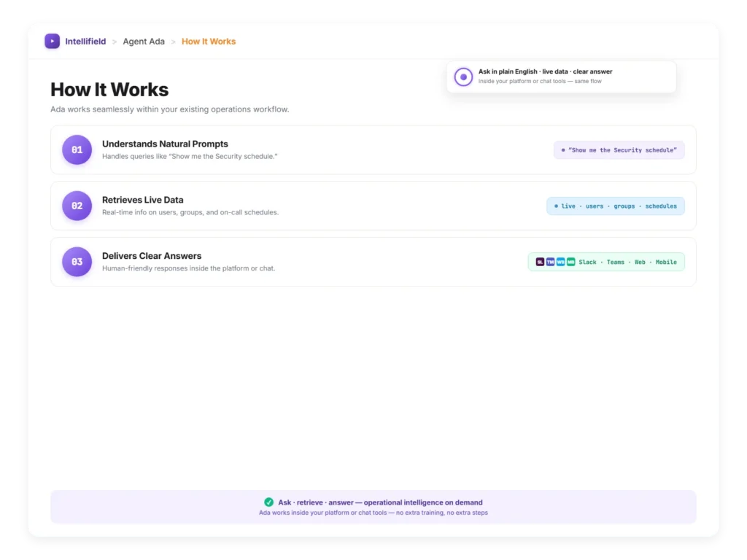
Task: Click the 02 step number badge
Action: tap(77, 206)
